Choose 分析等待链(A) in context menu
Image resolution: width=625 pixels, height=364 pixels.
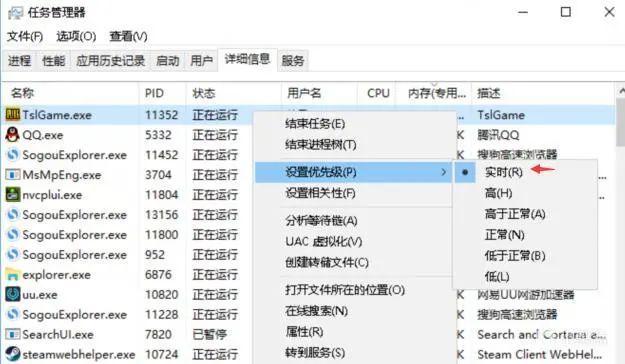tap(321, 221)
